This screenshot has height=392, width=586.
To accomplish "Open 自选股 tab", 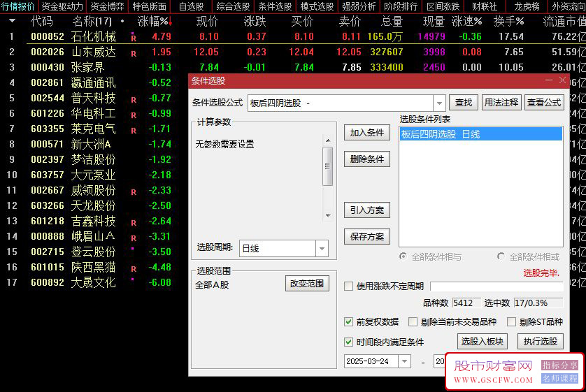I will point(191,6).
